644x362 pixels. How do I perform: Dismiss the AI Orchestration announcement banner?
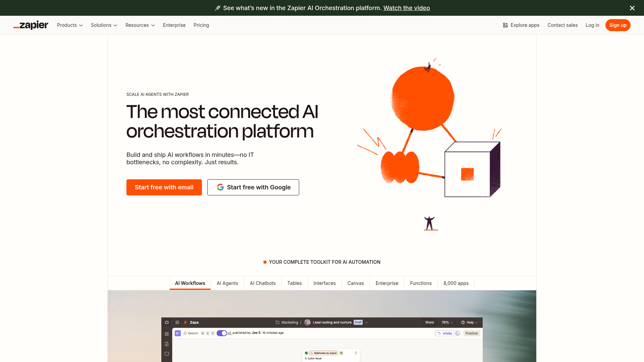click(632, 8)
